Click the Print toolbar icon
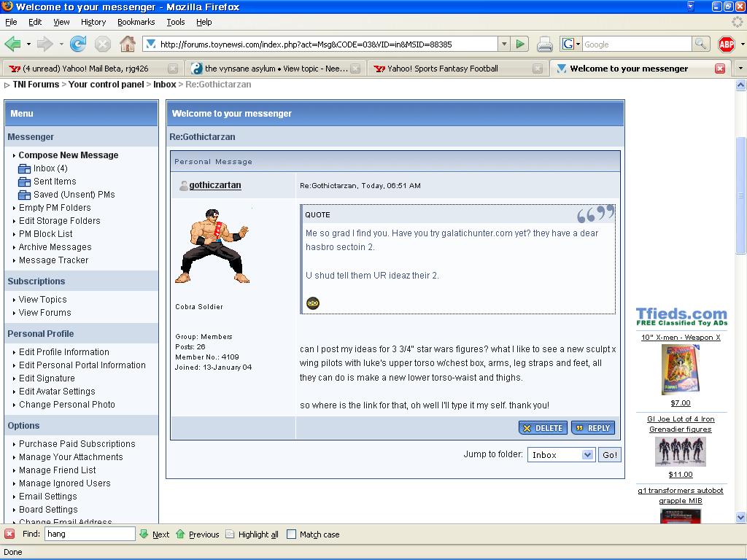 point(545,44)
